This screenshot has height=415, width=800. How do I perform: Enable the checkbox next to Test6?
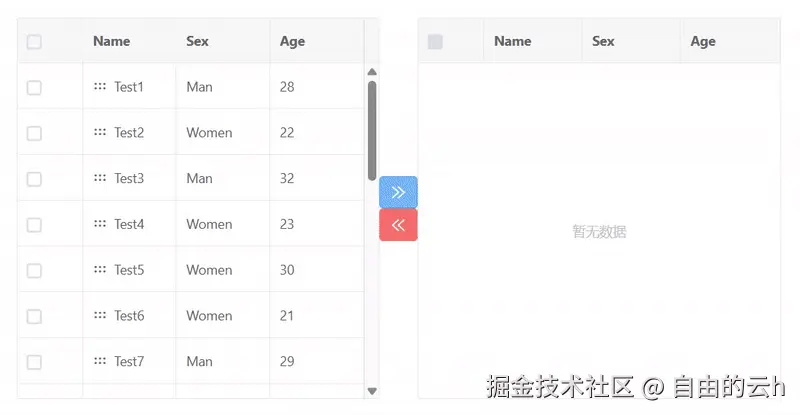(x=34, y=316)
